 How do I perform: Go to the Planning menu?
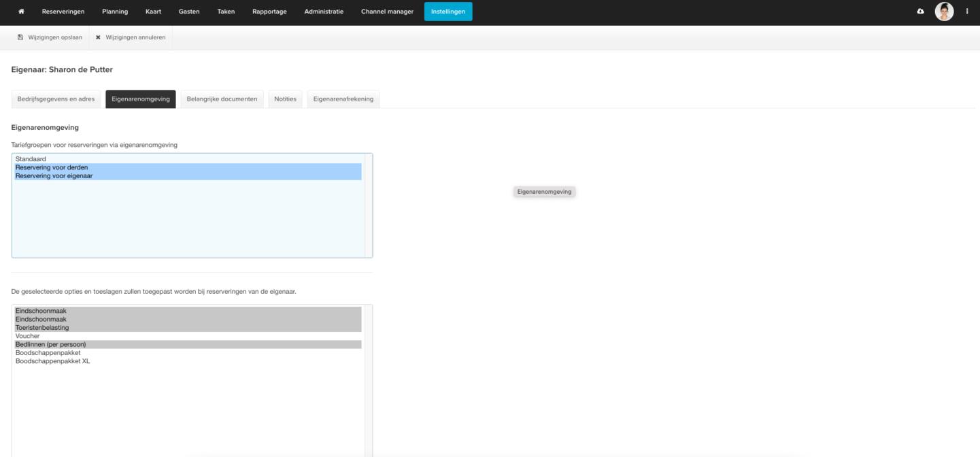tap(115, 12)
